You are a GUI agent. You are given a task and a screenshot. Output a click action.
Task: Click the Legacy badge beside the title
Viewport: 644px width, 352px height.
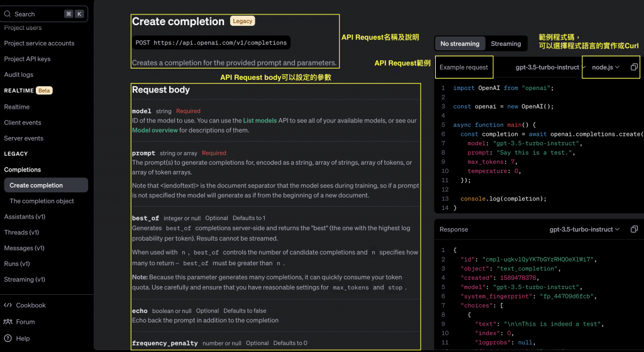point(242,21)
